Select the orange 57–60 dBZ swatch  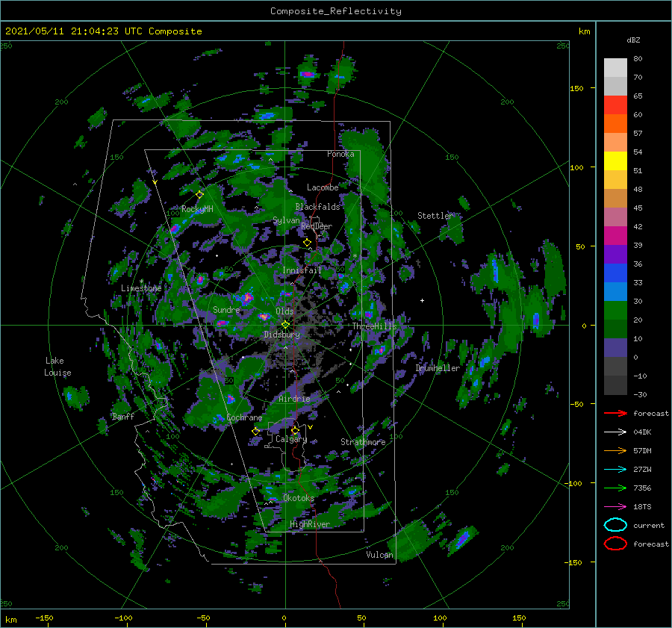point(615,124)
